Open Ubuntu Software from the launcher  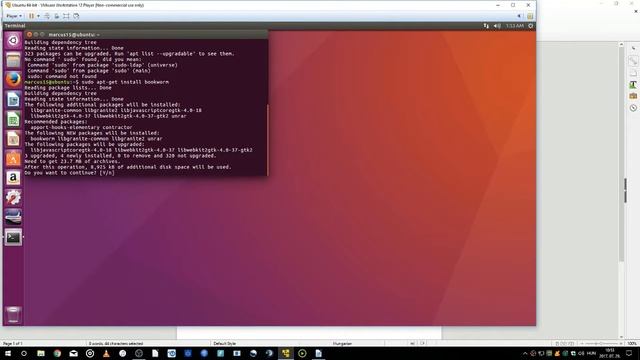click(13, 158)
